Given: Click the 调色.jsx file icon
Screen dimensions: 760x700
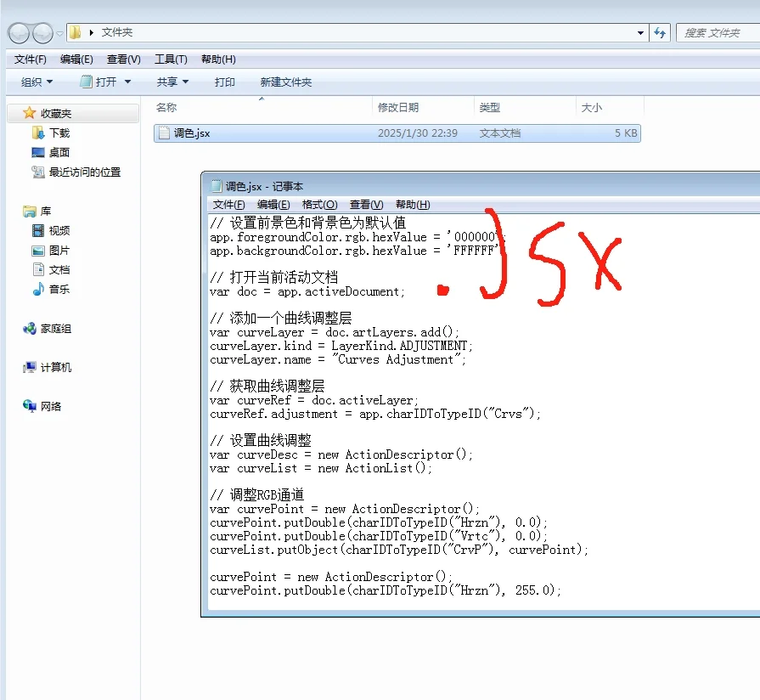Looking at the screenshot, I should click(x=163, y=132).
